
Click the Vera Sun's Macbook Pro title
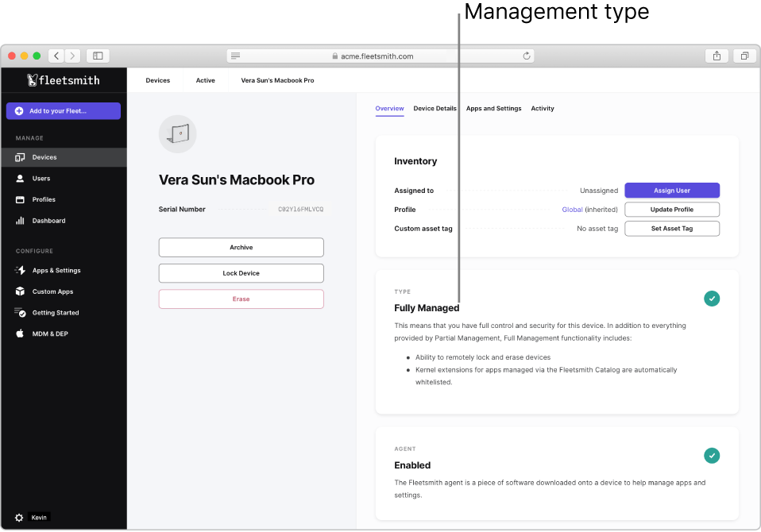237,180
